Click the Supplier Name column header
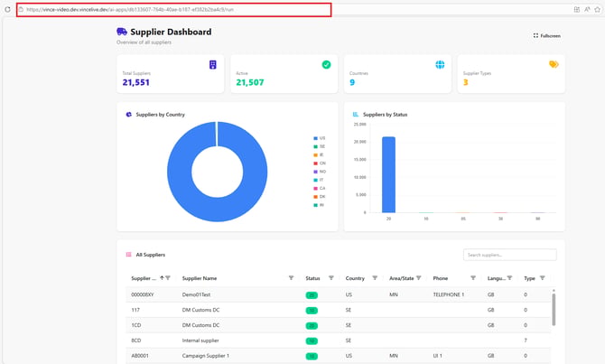Screen dimensions: 605x364 tap(200, 278)
